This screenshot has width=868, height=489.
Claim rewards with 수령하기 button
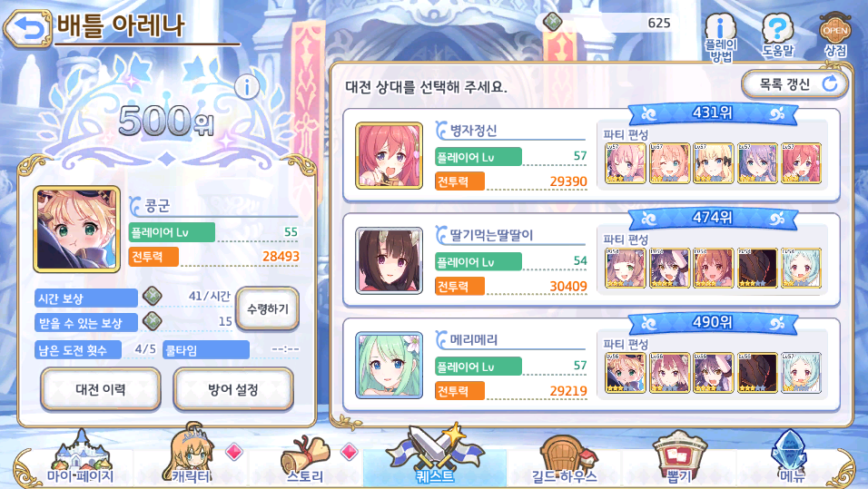tap(268, 309)
